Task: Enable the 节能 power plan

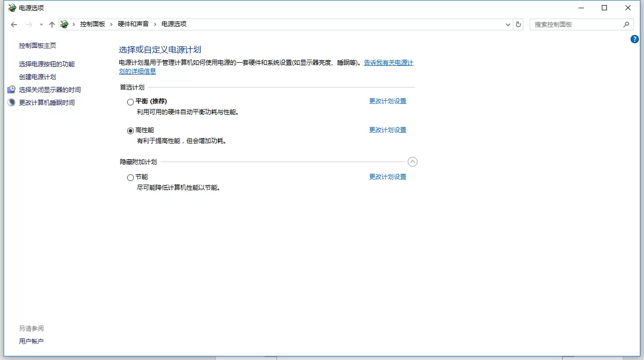Action: tap(130, 177)
